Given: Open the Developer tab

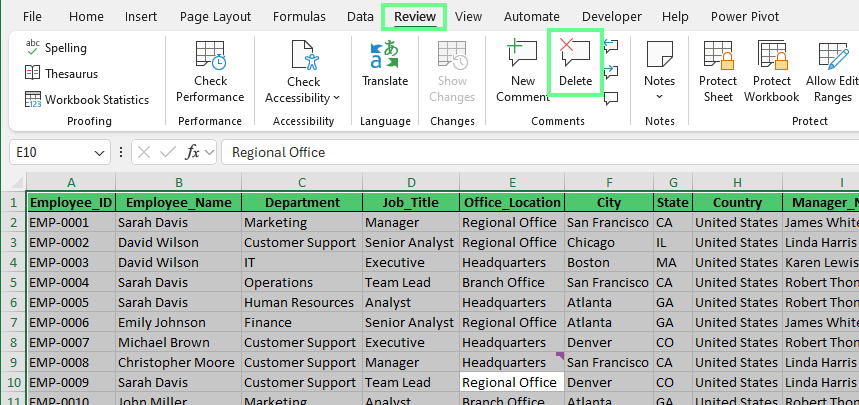Looking at the screenshot, I should coord(611,17).
